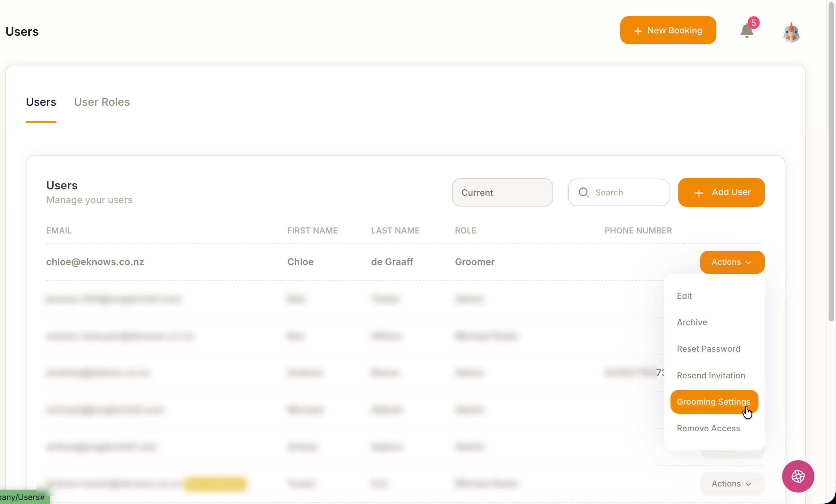Click the pink help widget icon

point(798,476)
